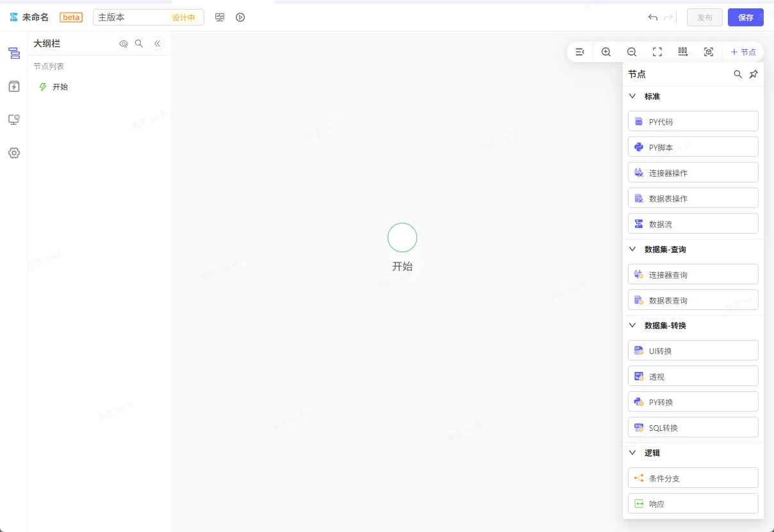Search nodes in the 节点 panel
774x532 pixels.
pyautogui.click(x=738, y=74)
